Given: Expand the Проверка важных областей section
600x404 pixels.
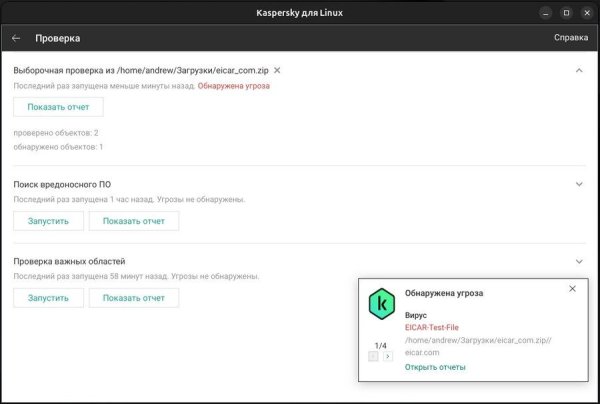Looking at the screenshot, I should 579,261.
